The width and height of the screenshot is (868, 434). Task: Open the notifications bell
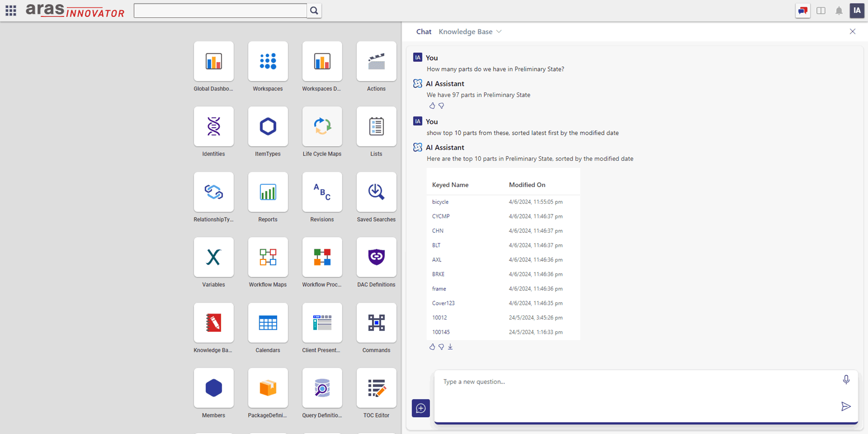pos(839,10)
